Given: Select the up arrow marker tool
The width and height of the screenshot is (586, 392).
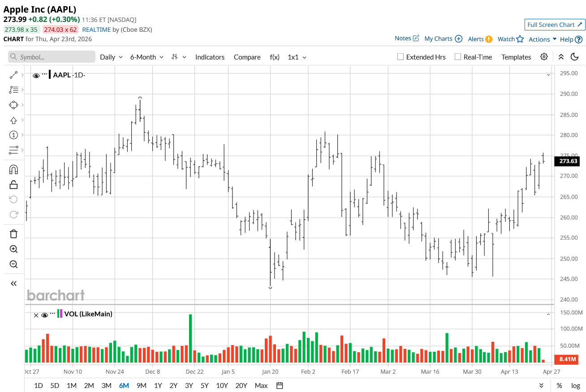Looking at the screenshot, I should click(x=13, y=120).
